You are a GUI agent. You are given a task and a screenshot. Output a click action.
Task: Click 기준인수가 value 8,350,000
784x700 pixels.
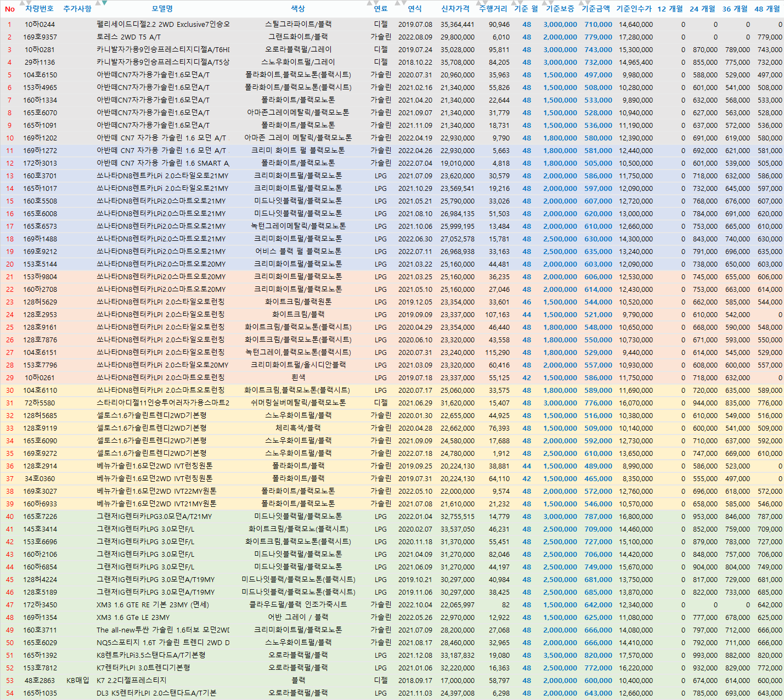pos(638,479)
